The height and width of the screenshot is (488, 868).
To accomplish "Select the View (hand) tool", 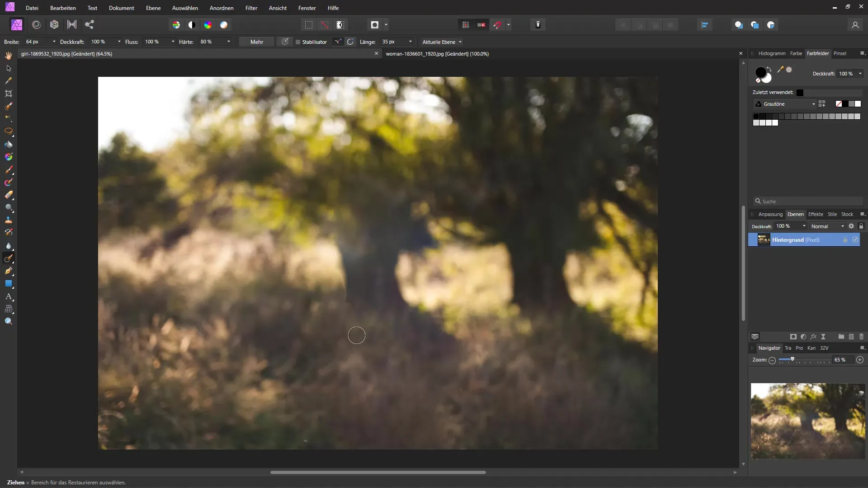I will coord(9,55).
